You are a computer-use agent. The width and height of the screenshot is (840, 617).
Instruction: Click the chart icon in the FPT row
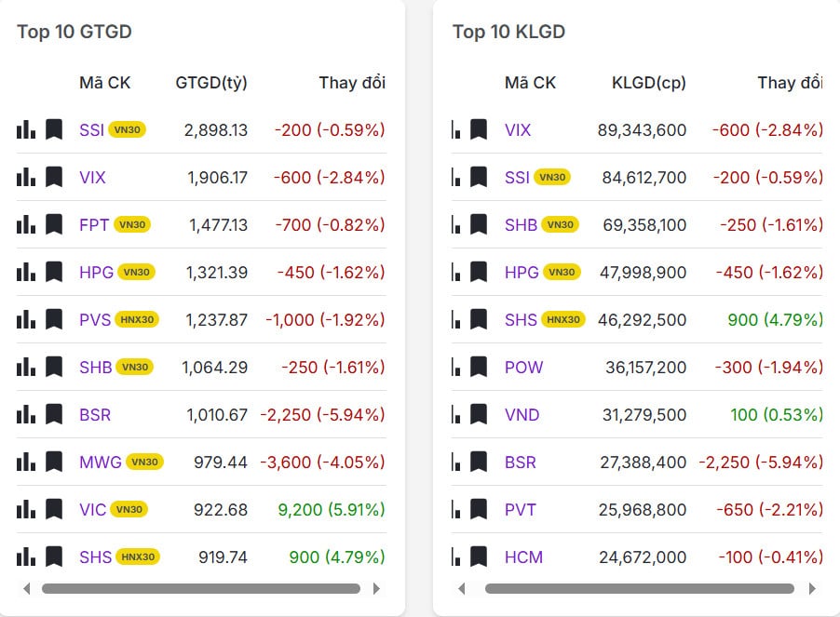26,224
